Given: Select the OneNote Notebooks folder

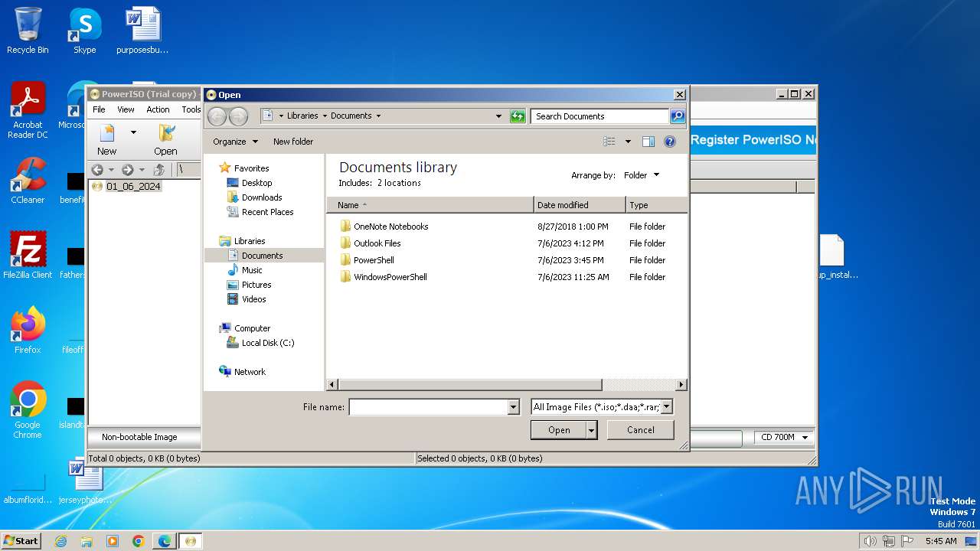Looking at the screenshot, I should click(x=390, y=227).
